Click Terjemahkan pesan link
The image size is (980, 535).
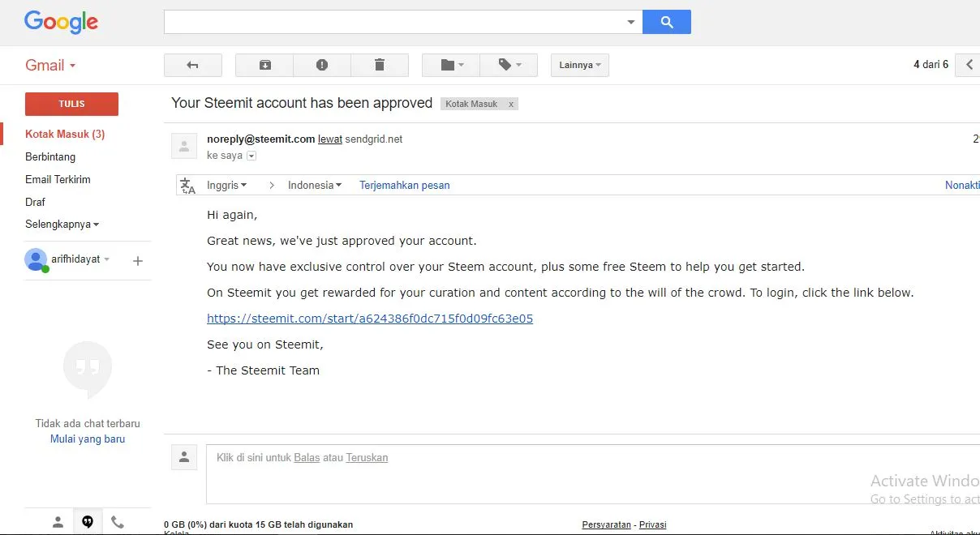click(x=405, y=185)
